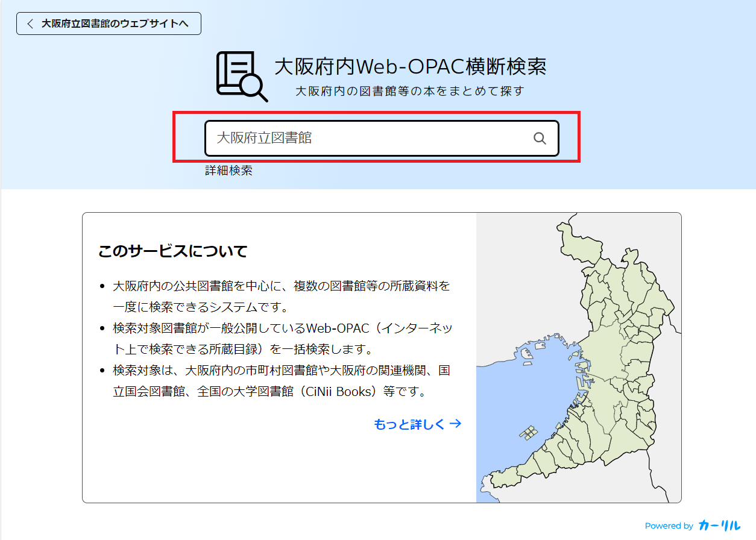Click the subtitle 大阪府内の図書館等の本をまとめて探す
Image resolution: width=756 pixels, height=540 pixels.
[x=410, y=92]
